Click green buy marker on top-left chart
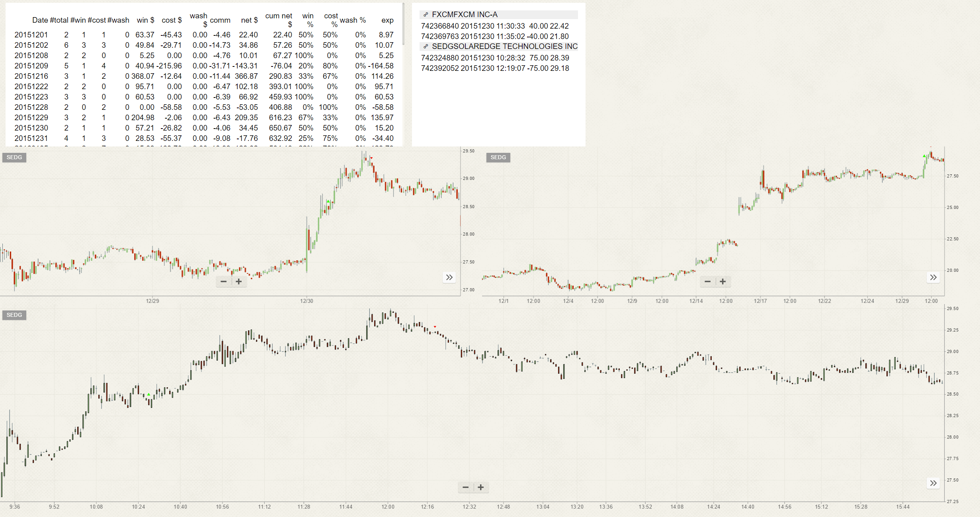This screenshot has width=980, height=517. (328, 202)
